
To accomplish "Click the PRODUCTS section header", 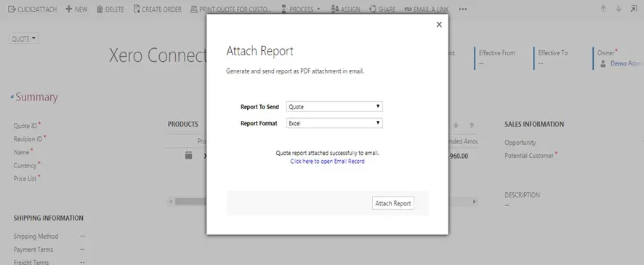I will click(x=182, y=124).
